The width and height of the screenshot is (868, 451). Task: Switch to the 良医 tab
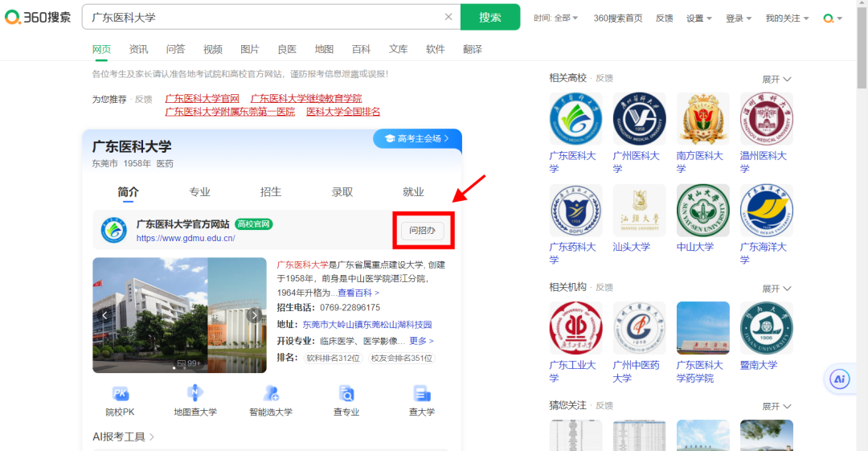(287, 49)
